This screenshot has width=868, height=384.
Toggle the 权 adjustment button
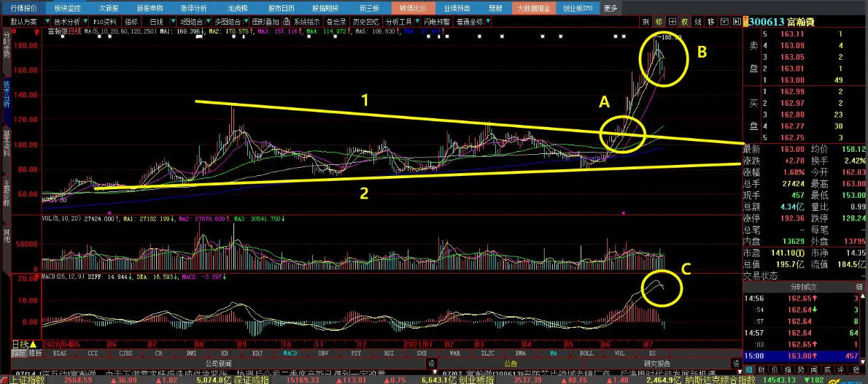685,22
